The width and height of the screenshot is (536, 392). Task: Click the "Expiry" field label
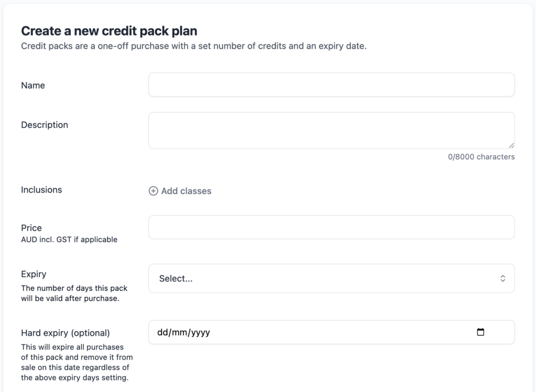[x=33, y=274]
